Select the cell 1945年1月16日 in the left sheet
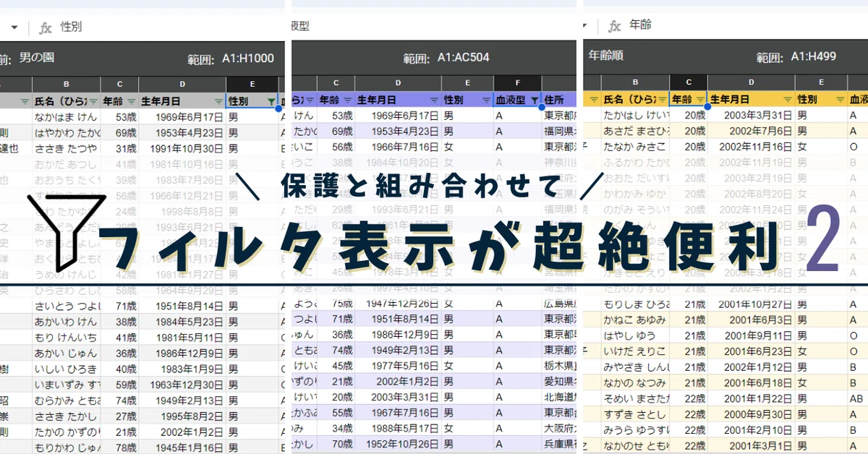 [x=182, y=448]
